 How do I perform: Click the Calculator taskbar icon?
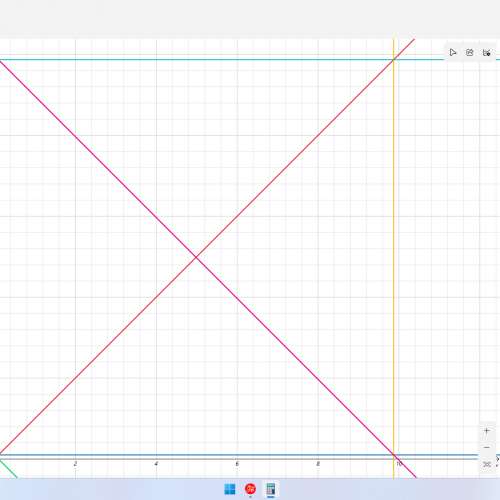[271, 489]
